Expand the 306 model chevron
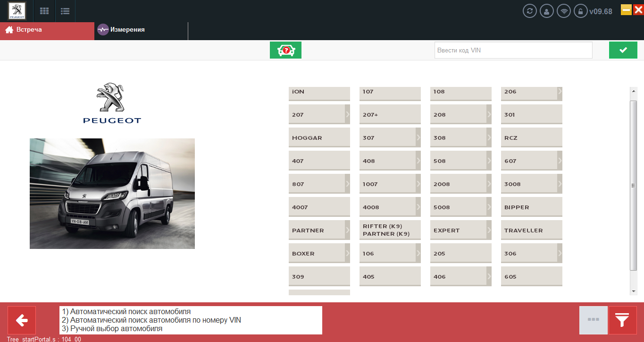Screen dimensions: 644x342 560,253
